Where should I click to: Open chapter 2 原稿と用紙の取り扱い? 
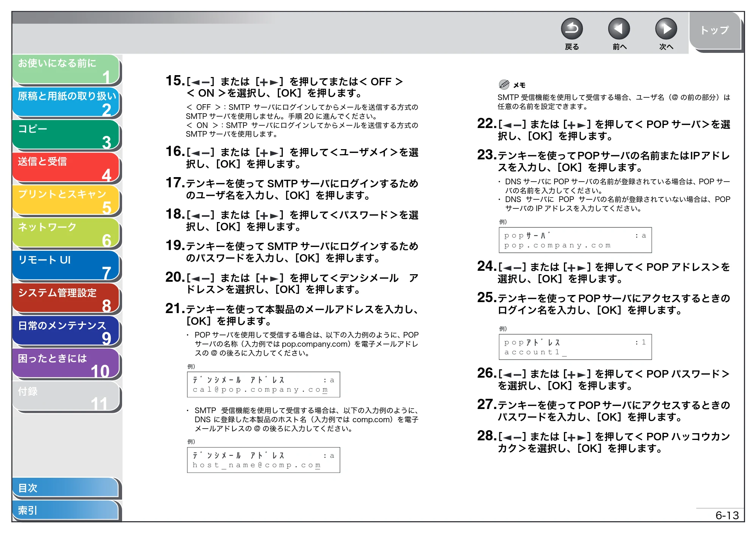coord(66,102)
